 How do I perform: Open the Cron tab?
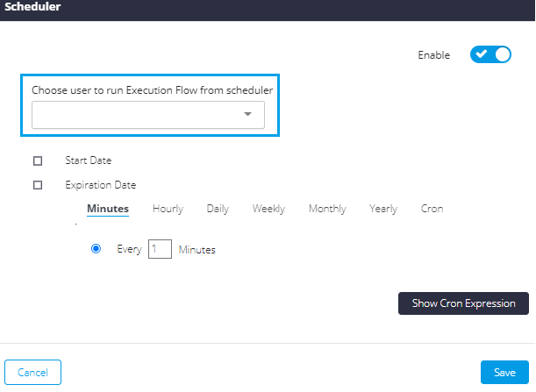pos(432,209)
